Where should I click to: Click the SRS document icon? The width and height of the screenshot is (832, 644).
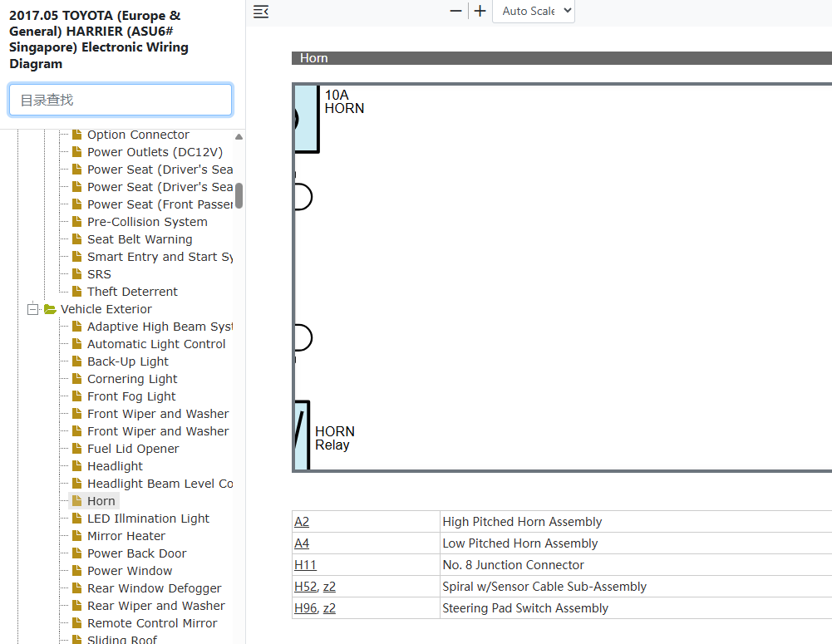pos(77,273)
